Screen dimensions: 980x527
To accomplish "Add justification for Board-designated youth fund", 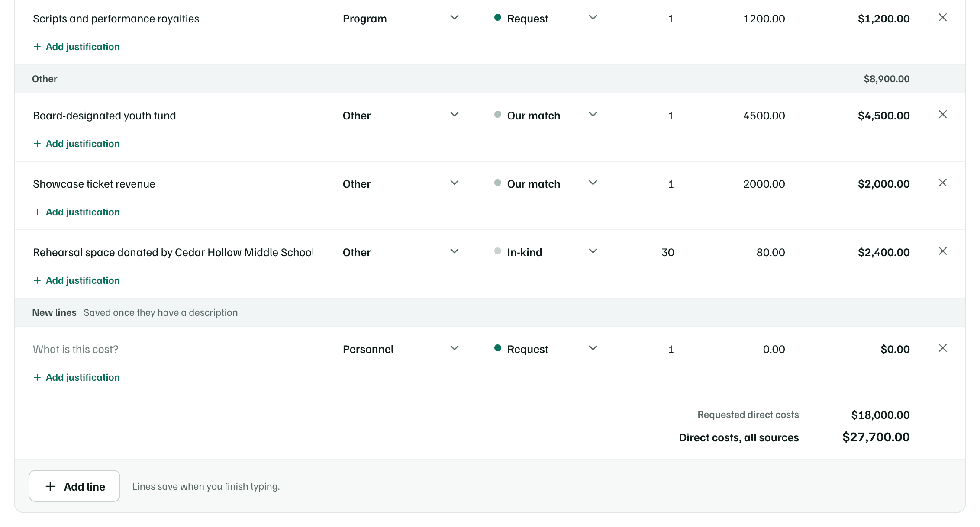I will 77,144.
